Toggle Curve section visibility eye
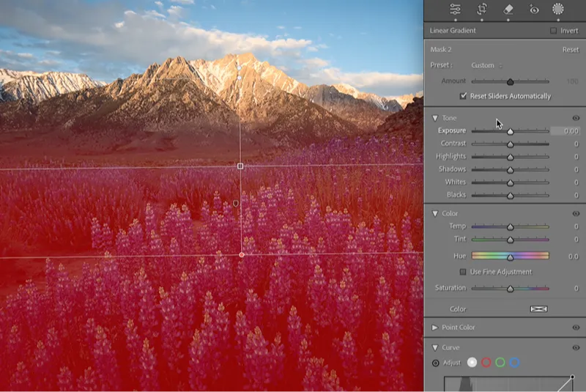 click(x=576, y=347)
